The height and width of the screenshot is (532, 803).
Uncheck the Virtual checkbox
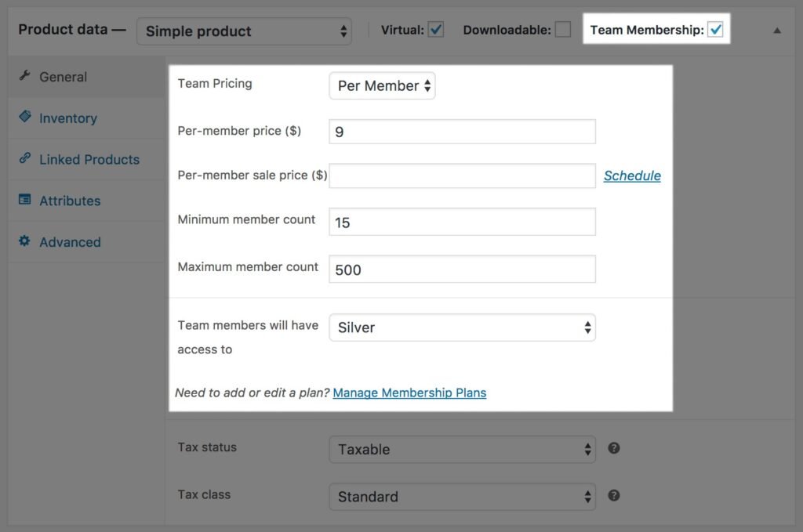coord(434,28)
